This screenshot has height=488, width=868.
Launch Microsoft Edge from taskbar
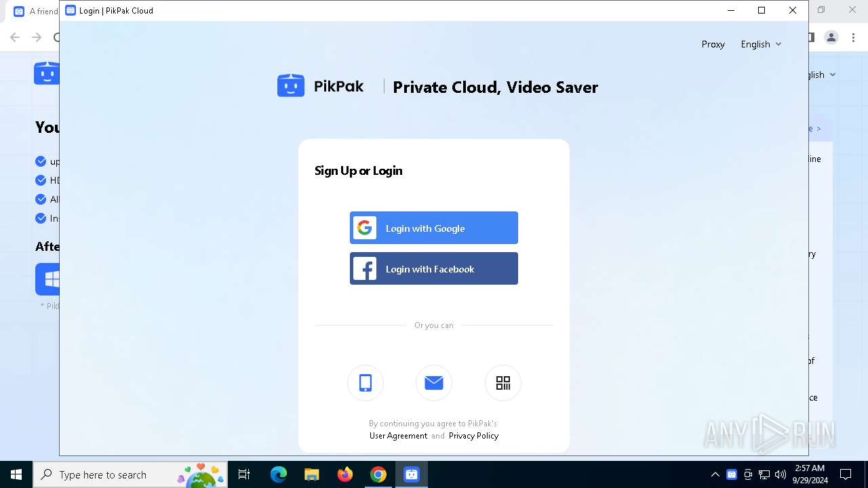[279, 474]
